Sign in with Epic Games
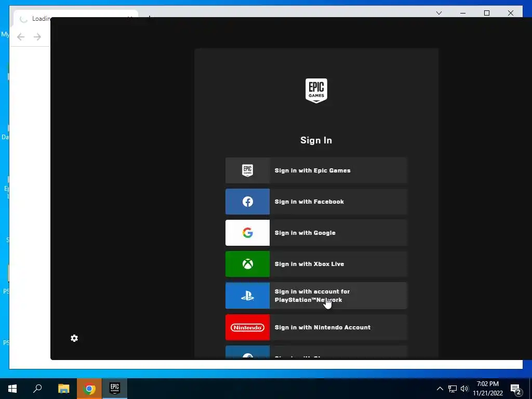 point(316,170)
